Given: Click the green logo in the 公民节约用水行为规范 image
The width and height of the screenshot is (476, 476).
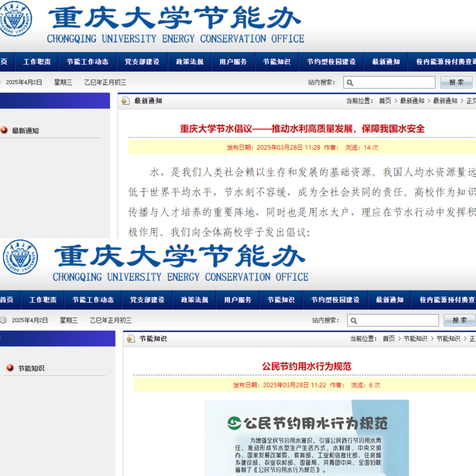Looking at the screenshot, I should 234,423.
